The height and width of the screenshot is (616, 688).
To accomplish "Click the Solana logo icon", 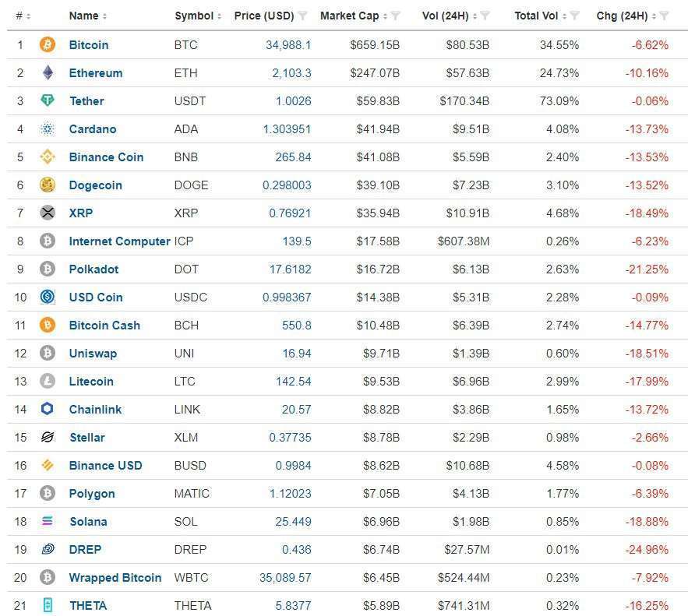I will coord(48,522).
